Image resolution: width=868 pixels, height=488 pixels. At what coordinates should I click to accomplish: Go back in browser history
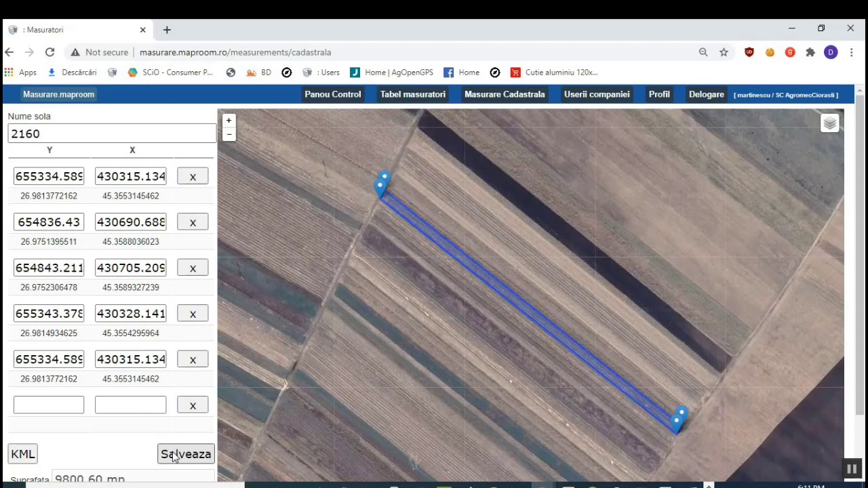pos(9,52)
